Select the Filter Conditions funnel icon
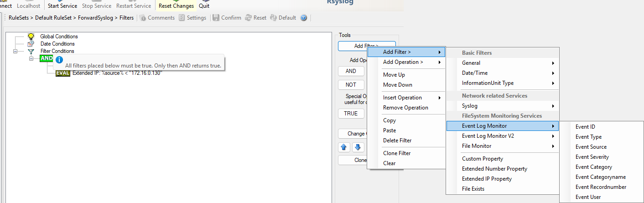Viewport: 644px width, 203px height. [31, 51]
